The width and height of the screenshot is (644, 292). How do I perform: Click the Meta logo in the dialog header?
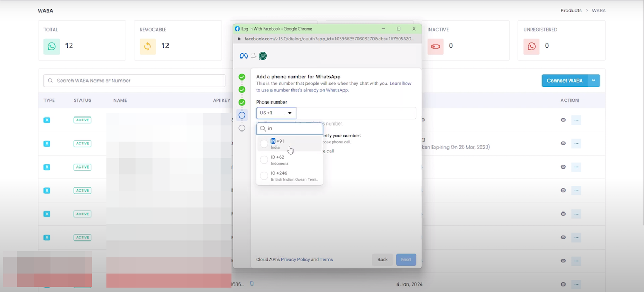(x=244, y=56)
